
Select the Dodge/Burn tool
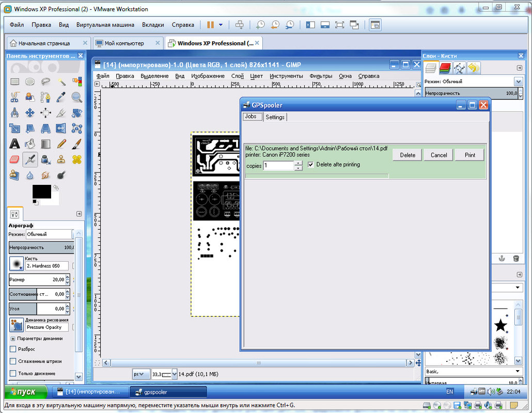coord(61,175)
